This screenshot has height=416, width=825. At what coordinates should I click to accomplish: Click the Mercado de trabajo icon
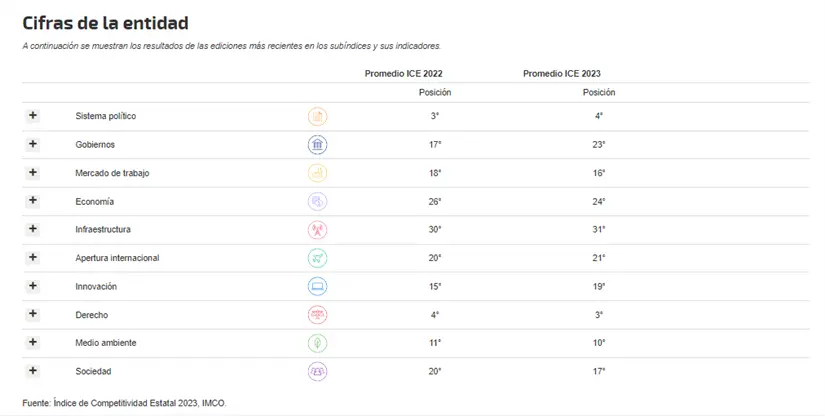pos(317,173)
